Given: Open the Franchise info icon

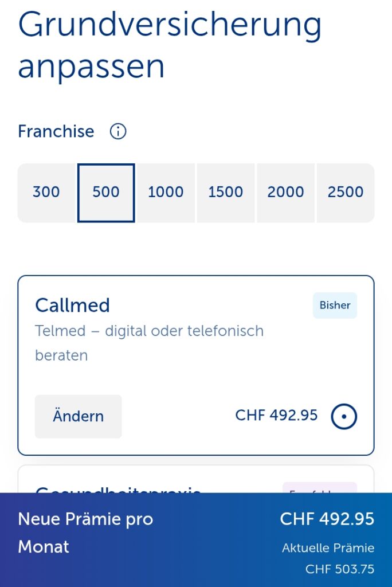Looking at the screenshot, I should pyautogui.click(x=118, y=132).
